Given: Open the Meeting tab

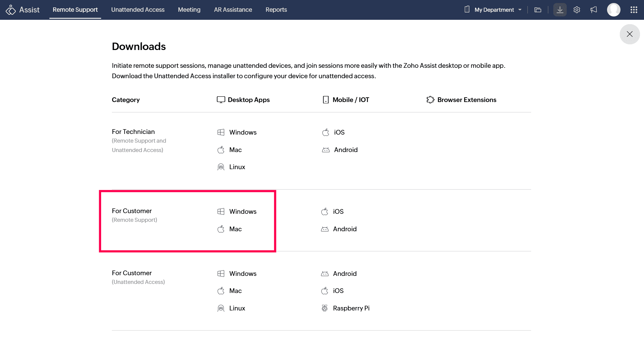Looking at the screenshot, I should [189, 10].
